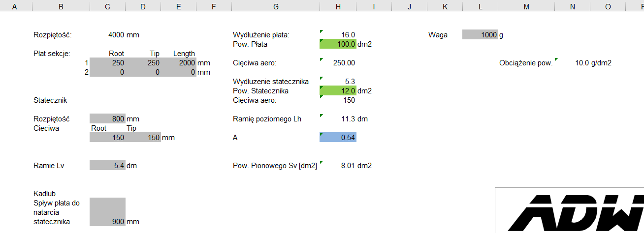Select column H header
The width and height of the screenshot is (644, 233).
pyautogui.click(x=338, y=6)
